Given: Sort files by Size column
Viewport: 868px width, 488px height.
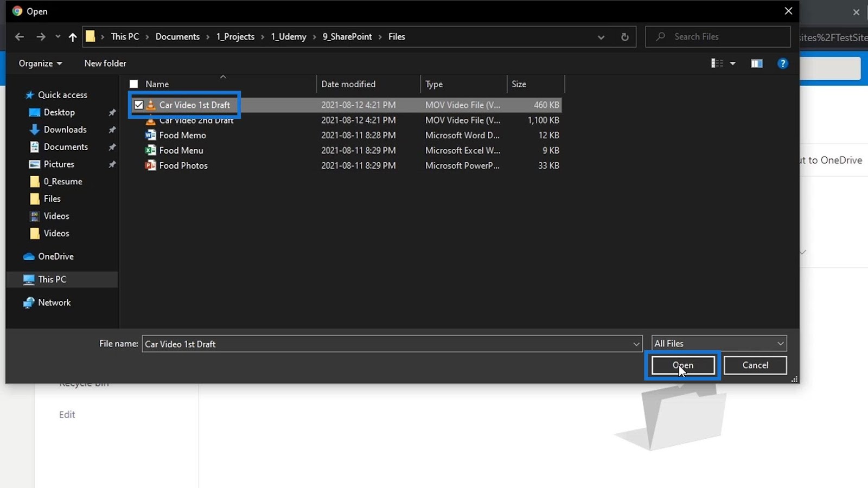Looking at the screenshot, I should click(x=519, y=84).
